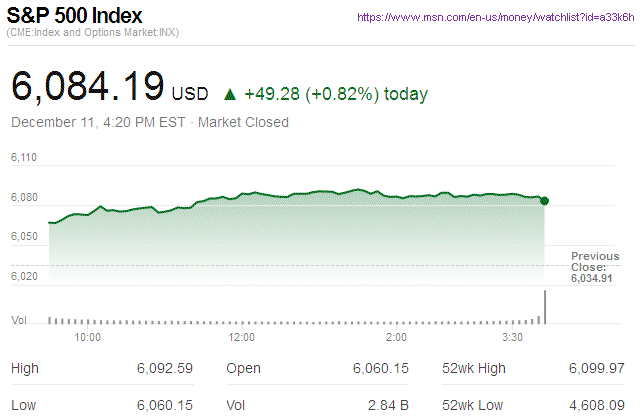Viewport: 640px width, 420px height.
Task: Click the S&P 500 Index title
Action: [75, 17]
